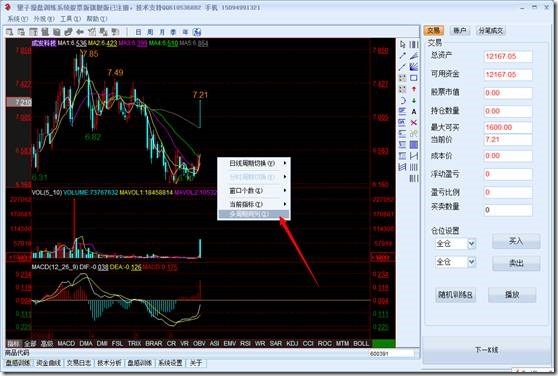Switch to the 账户 tab
The width and height of the screenshot is (558, 376).
pyautogui.click(x=459, y=31)
